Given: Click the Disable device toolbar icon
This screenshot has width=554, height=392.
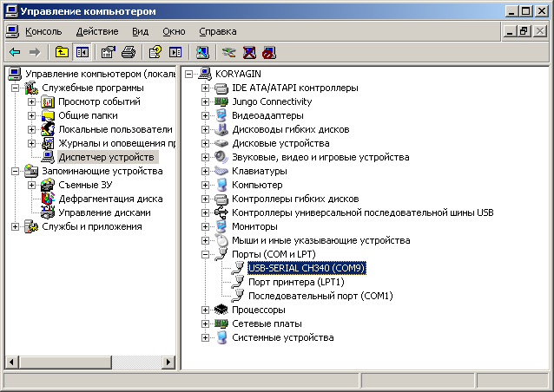Looking at the screenshot, I should [269, 52].
